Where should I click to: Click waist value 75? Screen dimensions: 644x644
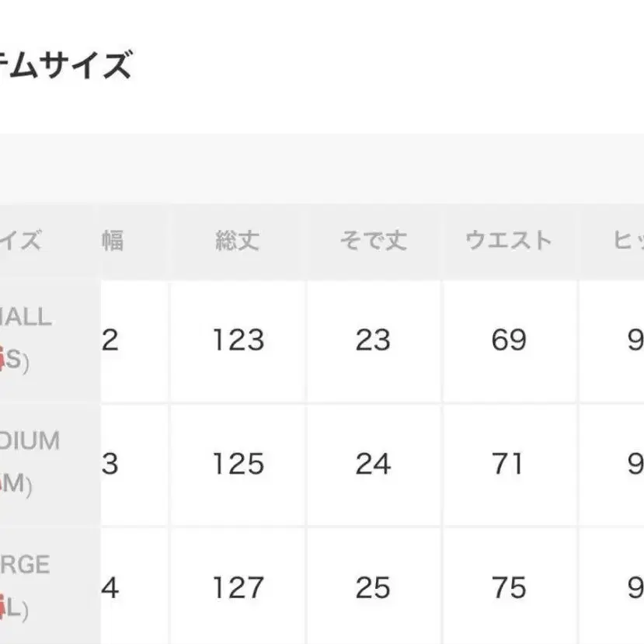(509, 588)
